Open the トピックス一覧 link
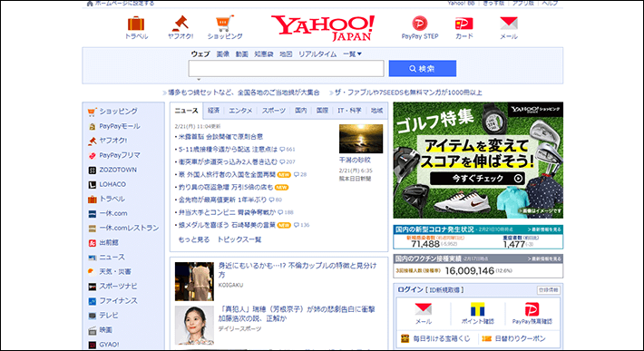Screen dimensions: 644x351 pos(239,239)
